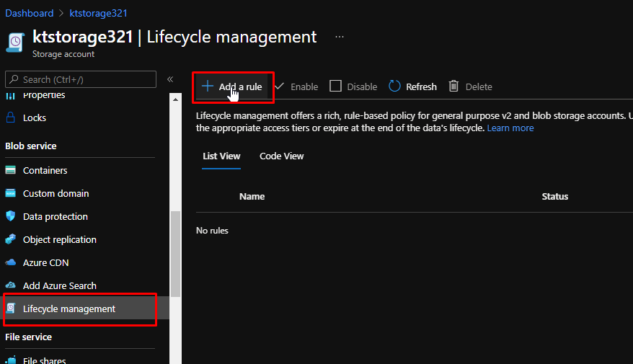Click the Containers icon
Image resolution: width=633 pixels, height=364 pixels.
[11, 170]
